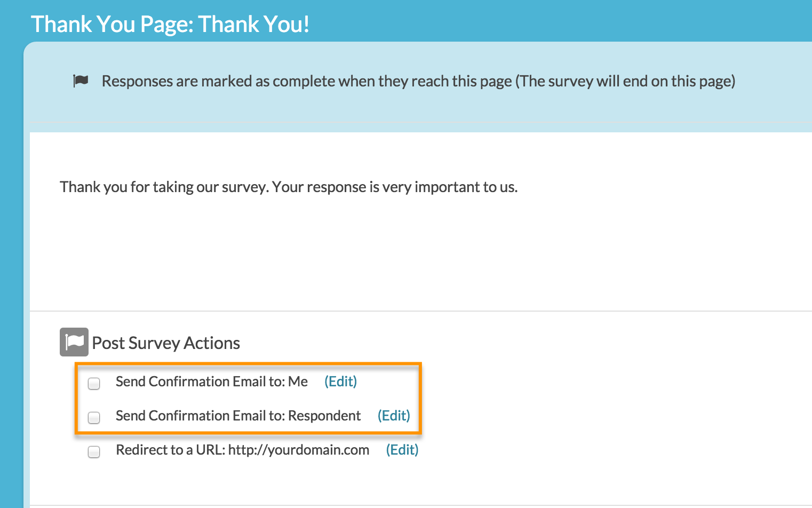This screenshot has height=508, width=812.
Task: Click the 'Send Confirmation Email to: Me' label
Action: 211,382
